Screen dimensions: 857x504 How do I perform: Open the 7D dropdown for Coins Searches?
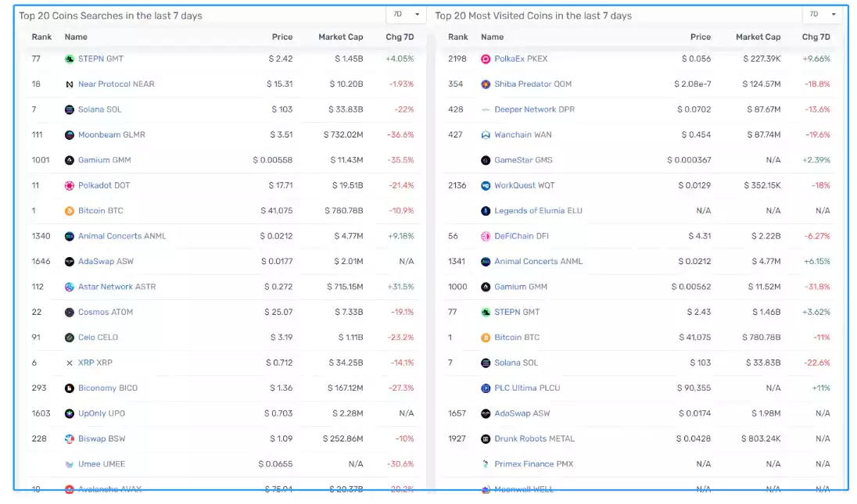407,14
